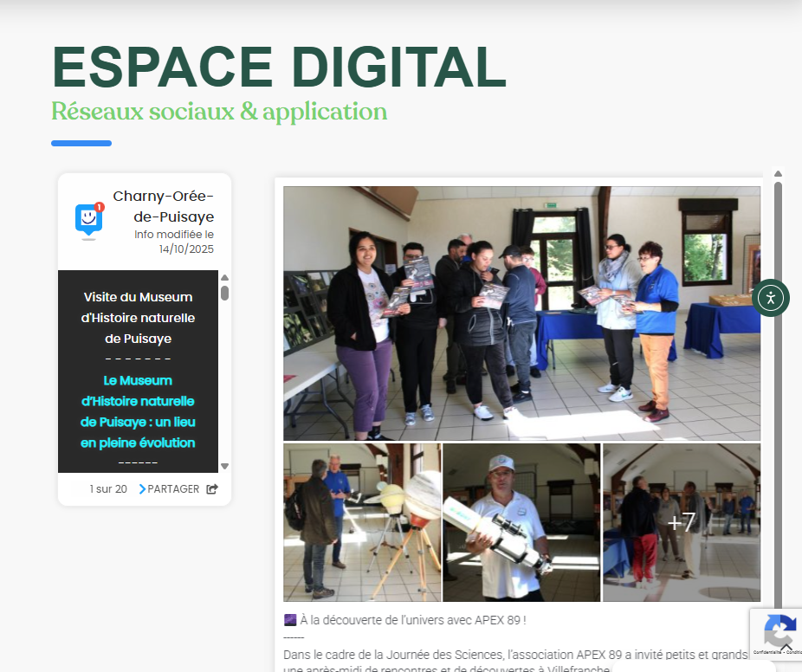Open the accessibility options widget
802x672 pixels.
click(x=770, y=298)
